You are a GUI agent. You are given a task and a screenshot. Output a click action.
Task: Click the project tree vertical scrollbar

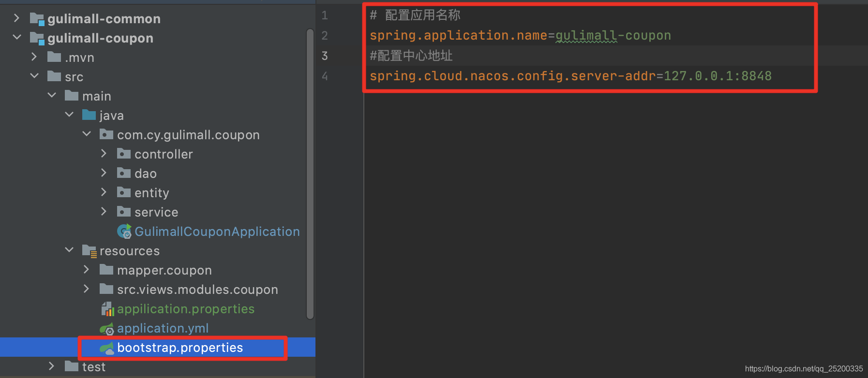(310, 174)
